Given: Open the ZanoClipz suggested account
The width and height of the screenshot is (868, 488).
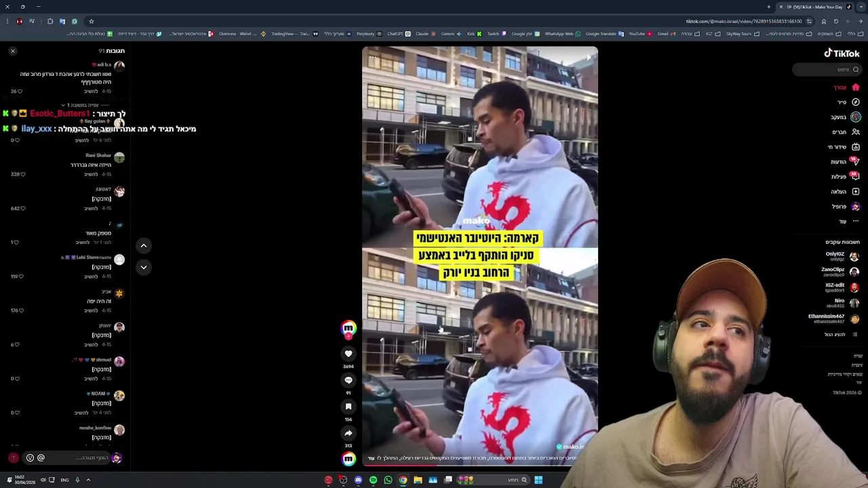Looking at the screenshot, I should click(x=840, y=272).
